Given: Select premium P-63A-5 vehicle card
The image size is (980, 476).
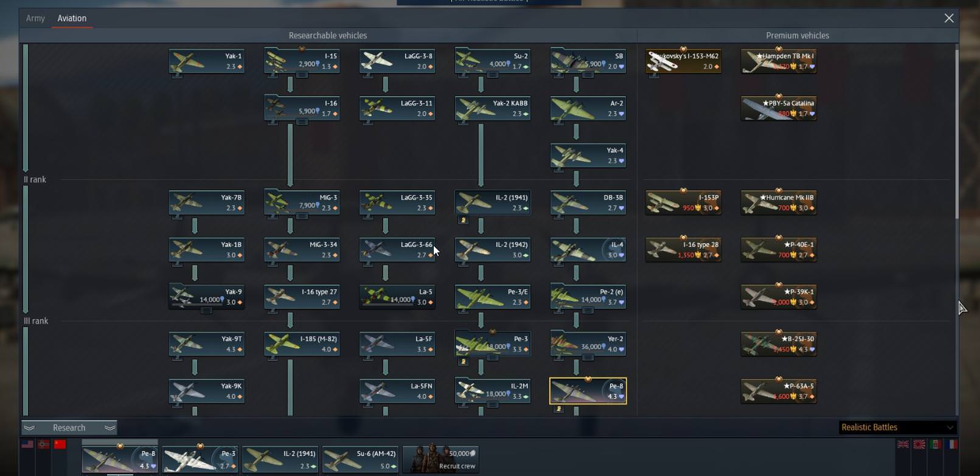Looking at the screenshot, I should tap(779, 391).
